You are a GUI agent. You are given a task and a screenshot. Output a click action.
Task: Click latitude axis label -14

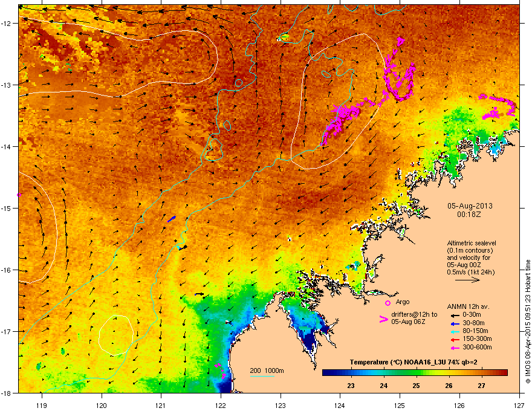[x=6, y=146]
